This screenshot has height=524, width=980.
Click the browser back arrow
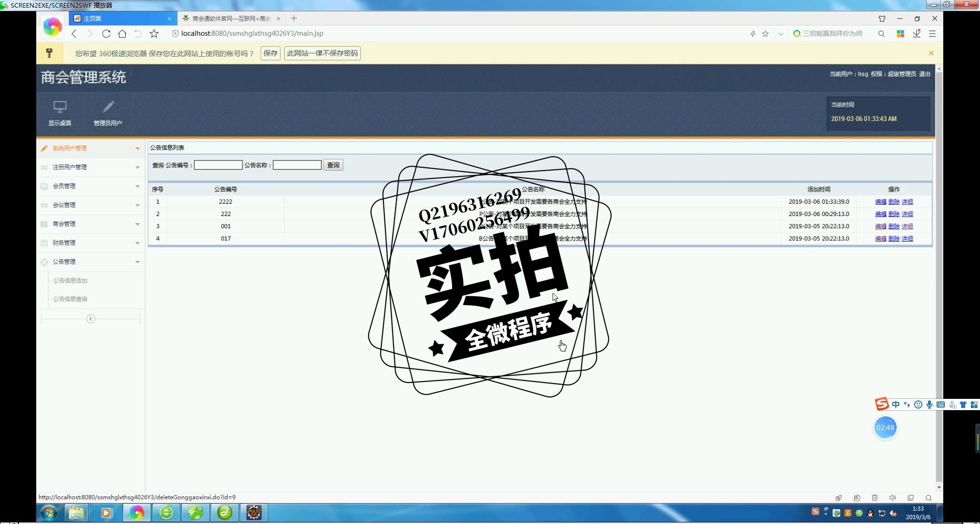tap(75, 34)
